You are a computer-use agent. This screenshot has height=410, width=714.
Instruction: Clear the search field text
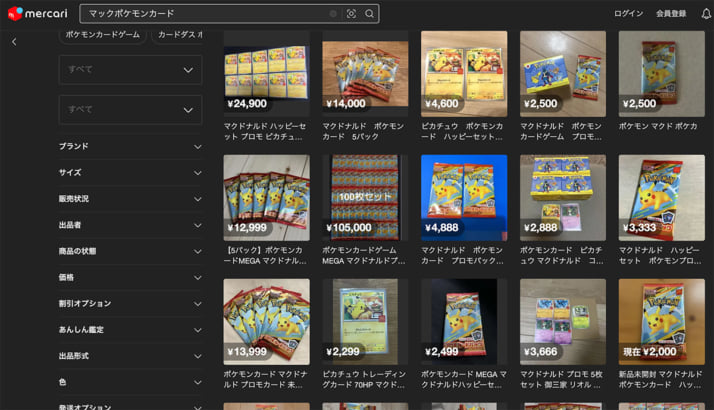pos(333,14)
